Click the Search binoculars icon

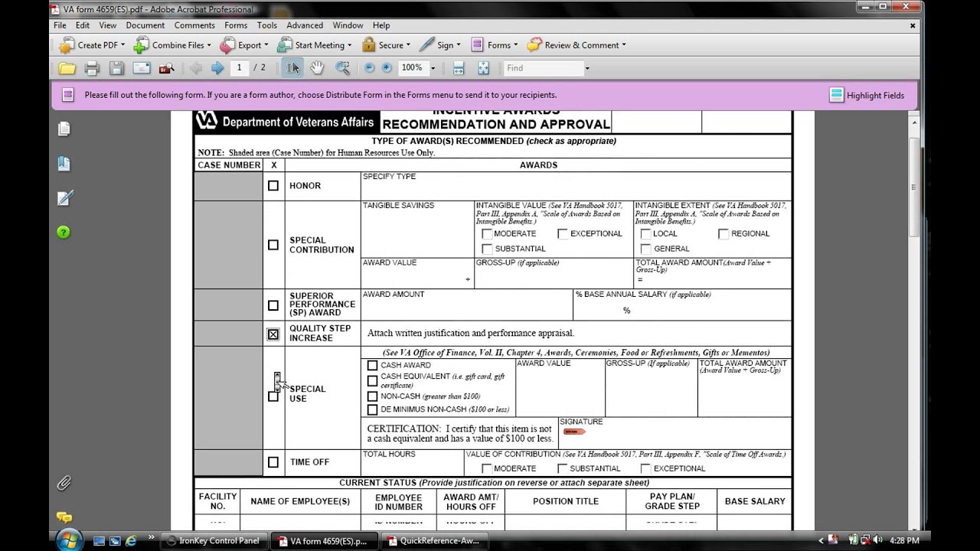166,68
